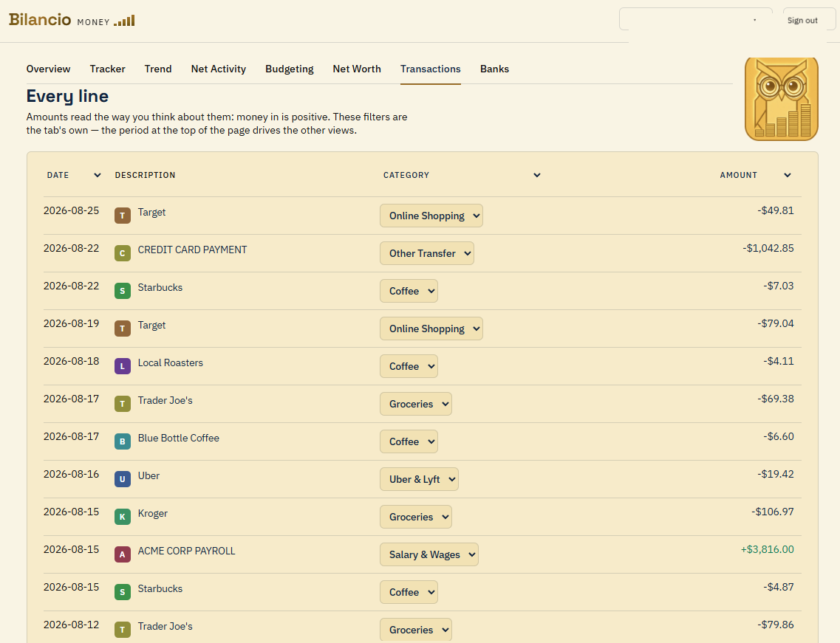840x643 pixels.
Task: Go to the Banks tab
Action: click(x=494, y=69)
